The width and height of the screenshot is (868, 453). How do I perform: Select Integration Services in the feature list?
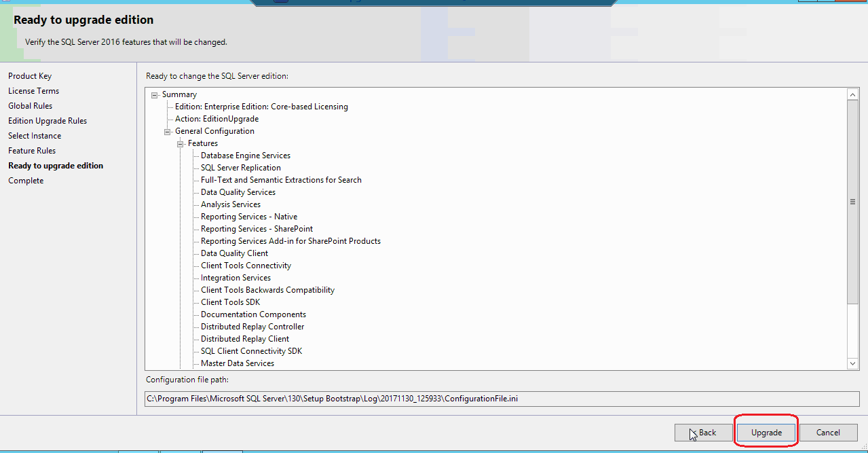(x=235, y=277)
